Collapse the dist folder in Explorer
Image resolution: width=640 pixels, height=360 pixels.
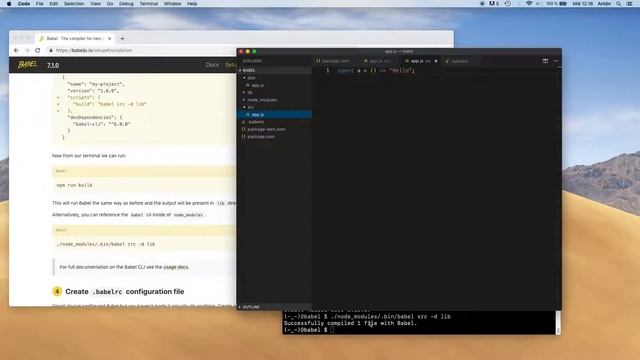click(274, 78)
